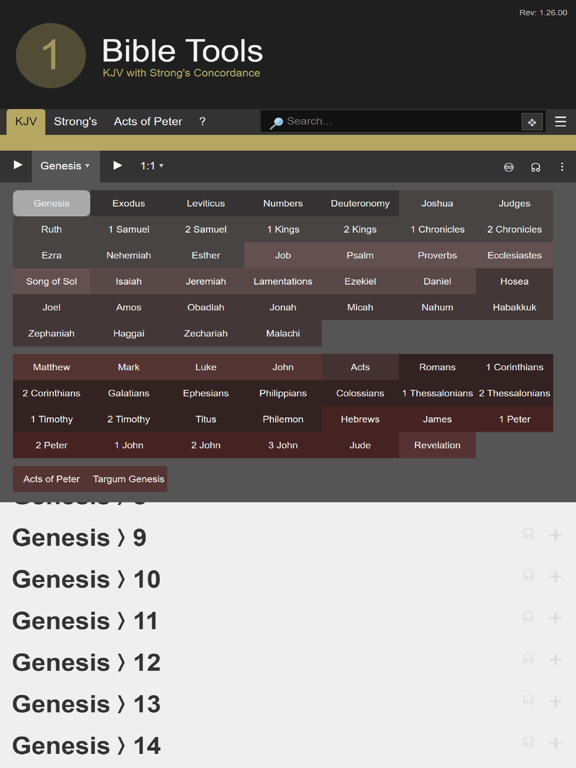This screenshot has width=576, height=768.
Task: Select Revelation
Action: (x=437, y=445)
